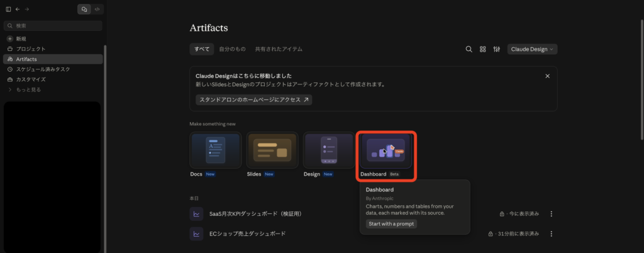Select Artifacts in the sidebar
Screen dimensions: 644x253
pos(53,59)
